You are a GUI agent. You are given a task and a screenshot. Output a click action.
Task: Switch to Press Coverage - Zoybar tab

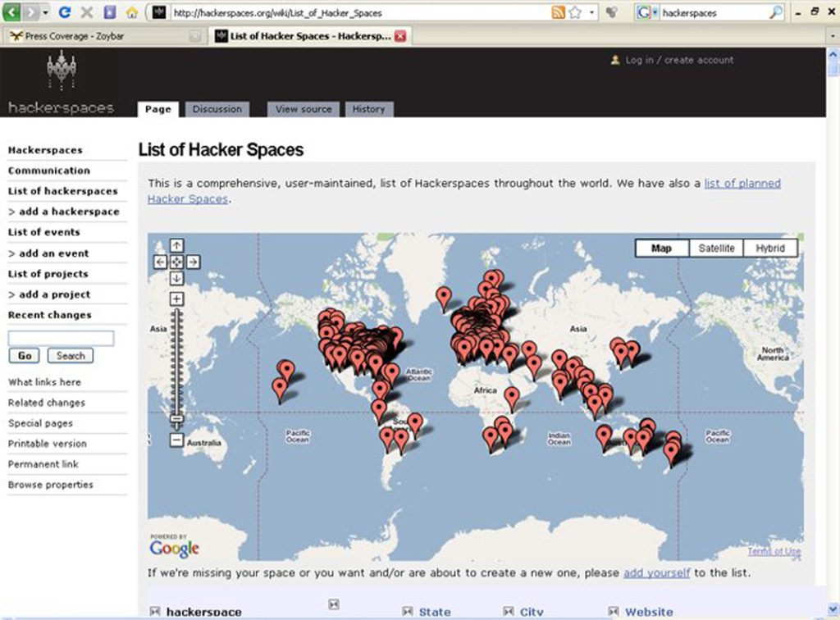pos(98,36)
